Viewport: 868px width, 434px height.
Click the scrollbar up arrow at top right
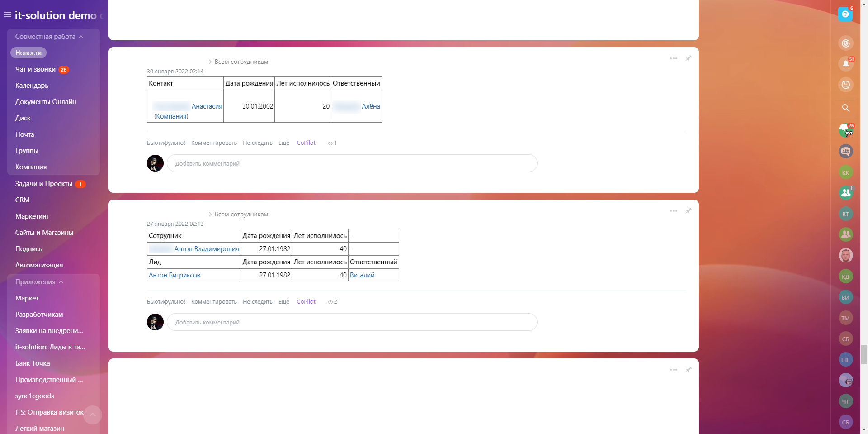point(864,3)
